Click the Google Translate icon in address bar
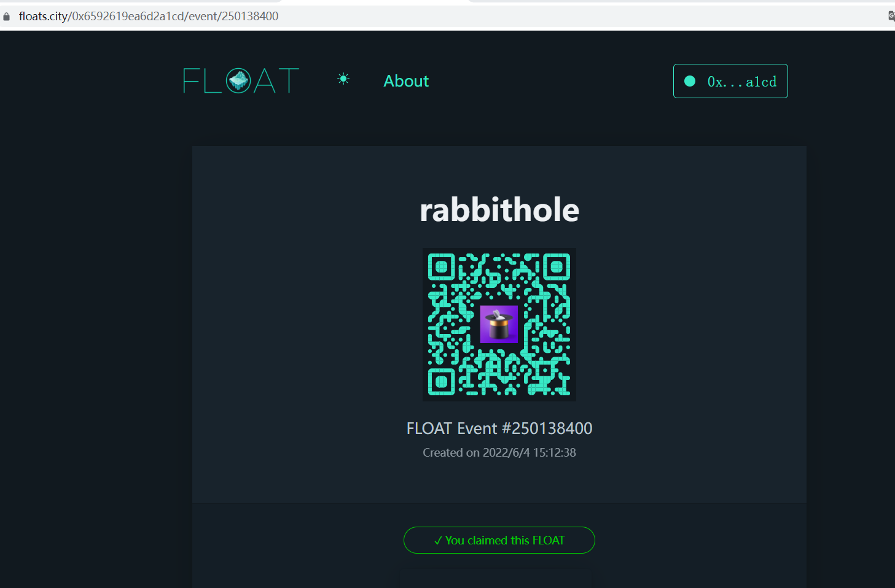The height and width of the screenshot is (588, 895). click(891, 17)
